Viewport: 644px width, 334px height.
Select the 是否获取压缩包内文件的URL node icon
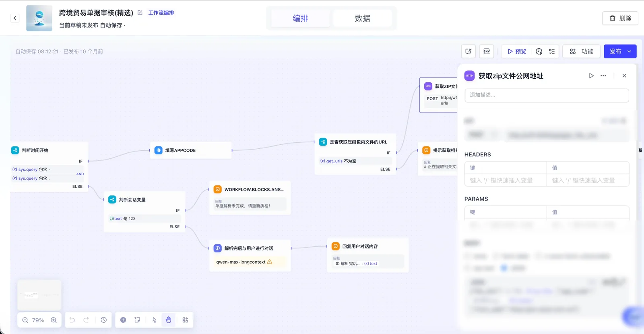click(x=323, y=142)
